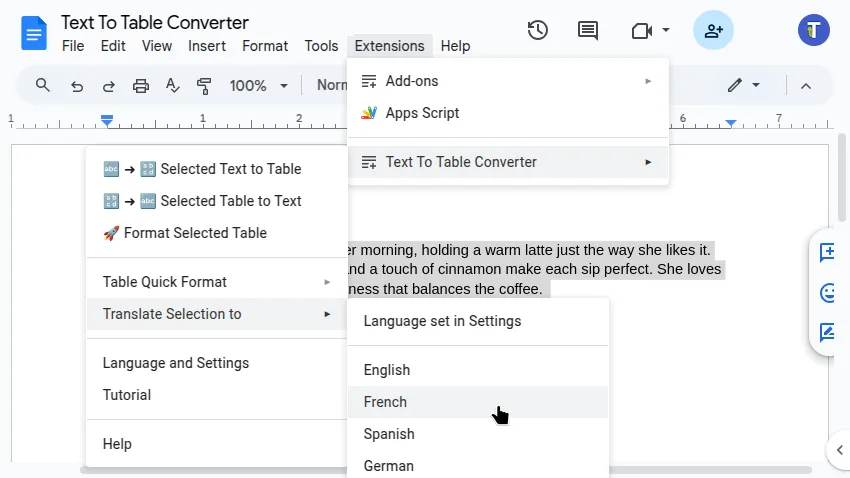Click the undo arrow in toolbar

[77, 86]
